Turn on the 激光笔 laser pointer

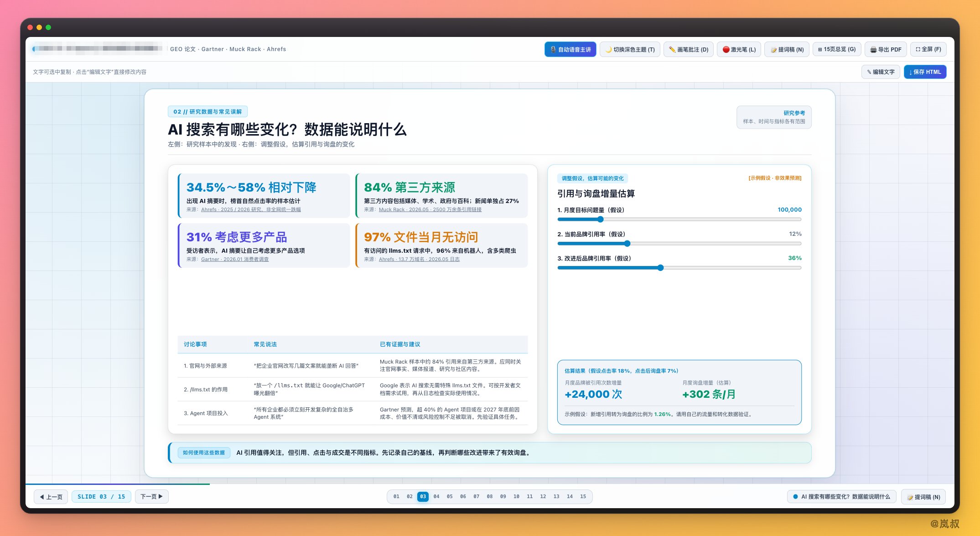click(x=739, y=49)
